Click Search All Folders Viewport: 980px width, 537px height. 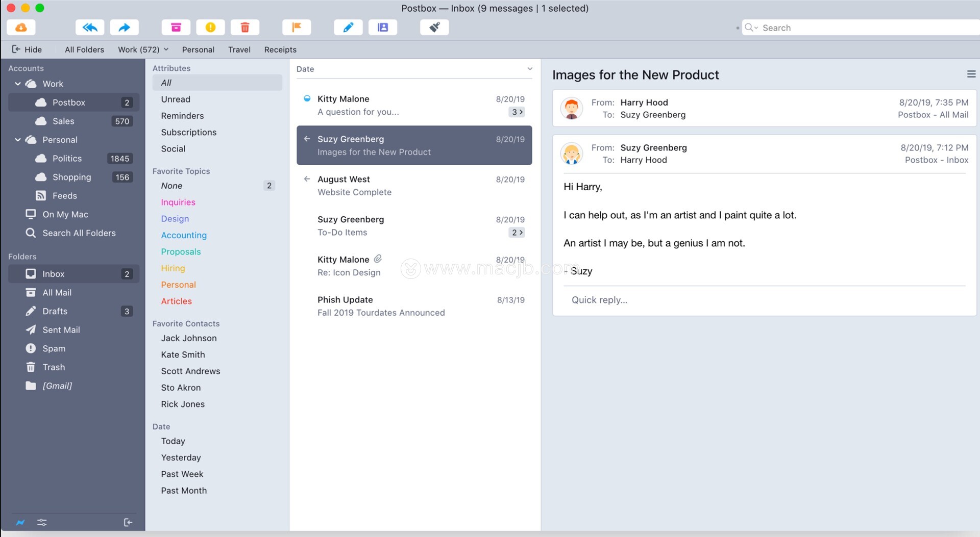(73, 233)
